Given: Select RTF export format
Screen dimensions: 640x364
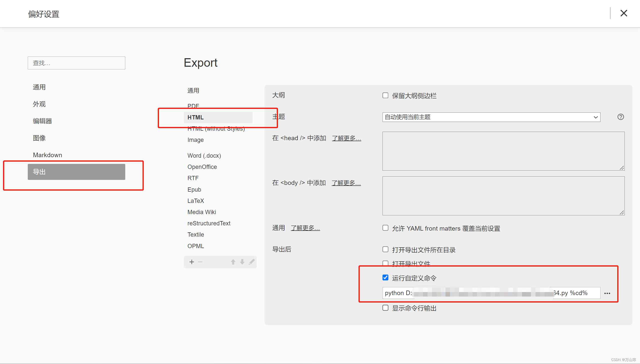Looking at the screenshot, I should pyautogui.click(x=193, y=178).
